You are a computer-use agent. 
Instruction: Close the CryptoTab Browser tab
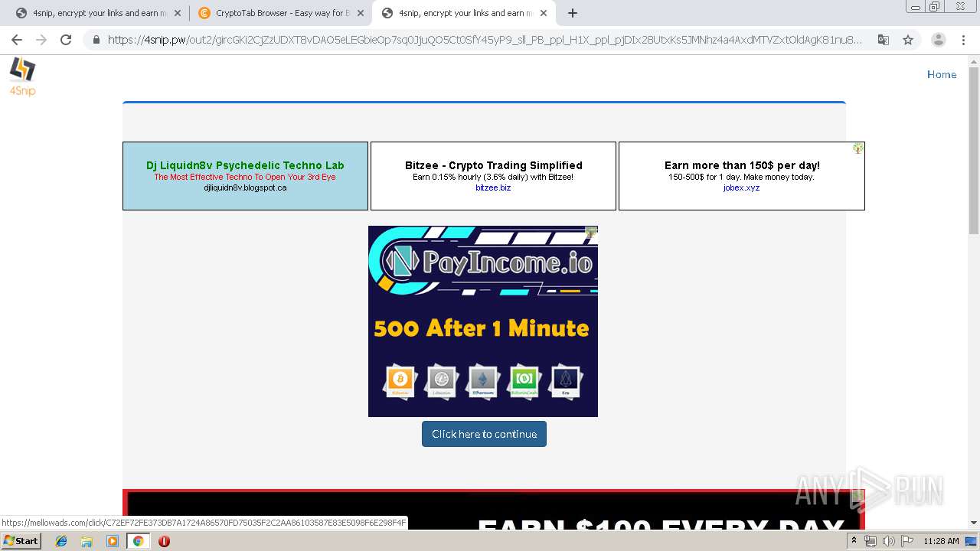[x=361, y=13]
